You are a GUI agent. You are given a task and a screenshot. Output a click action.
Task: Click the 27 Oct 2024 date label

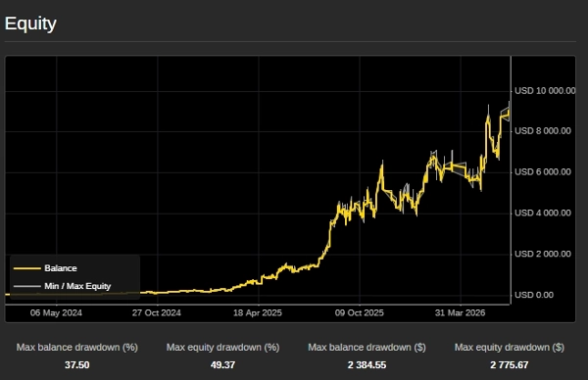(x=157, y=313)
